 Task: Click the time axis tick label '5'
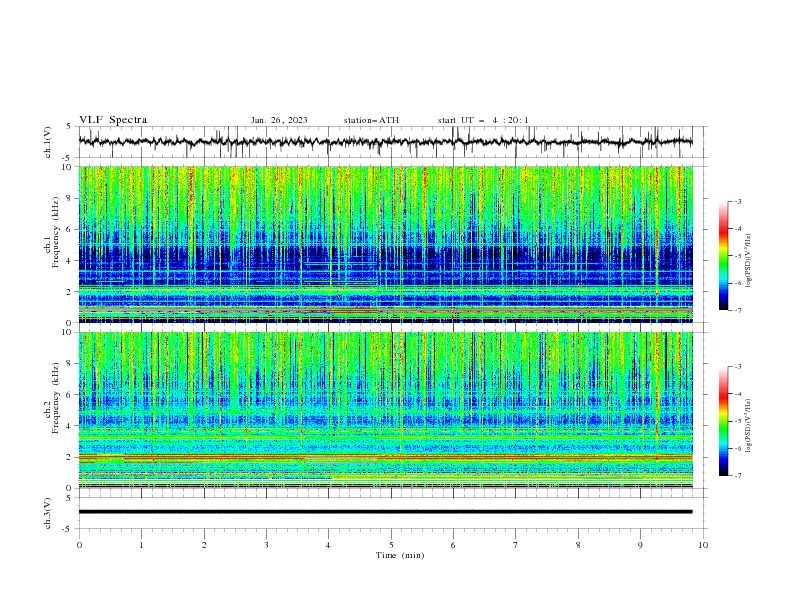coord(391,545)
